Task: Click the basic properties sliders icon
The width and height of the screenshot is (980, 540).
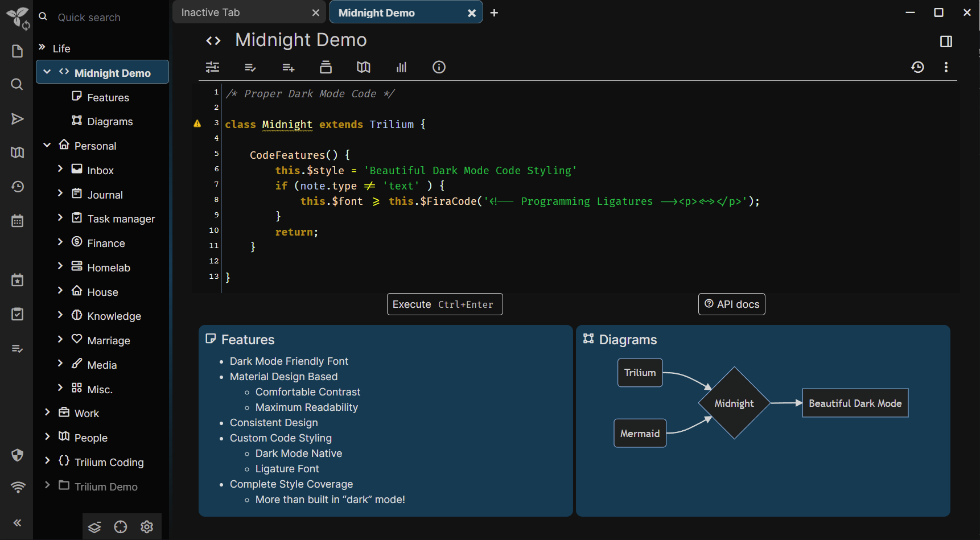Action: click(x=212, y=67)
